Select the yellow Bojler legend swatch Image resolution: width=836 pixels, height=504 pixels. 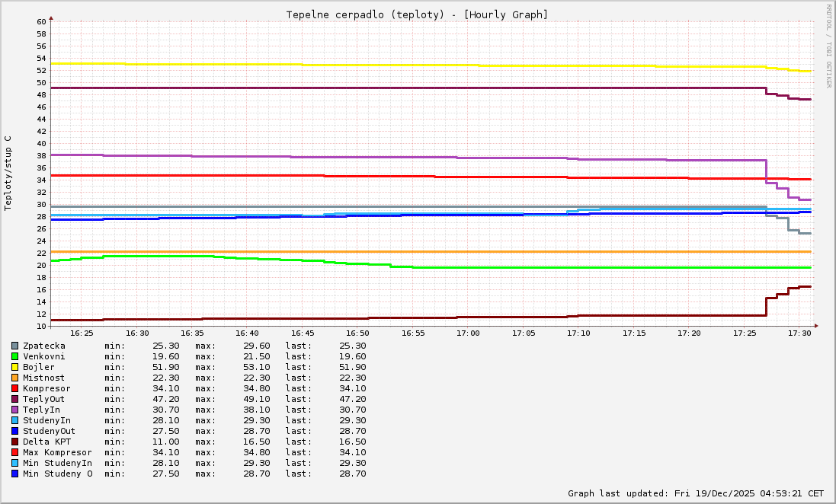(14, 367)
